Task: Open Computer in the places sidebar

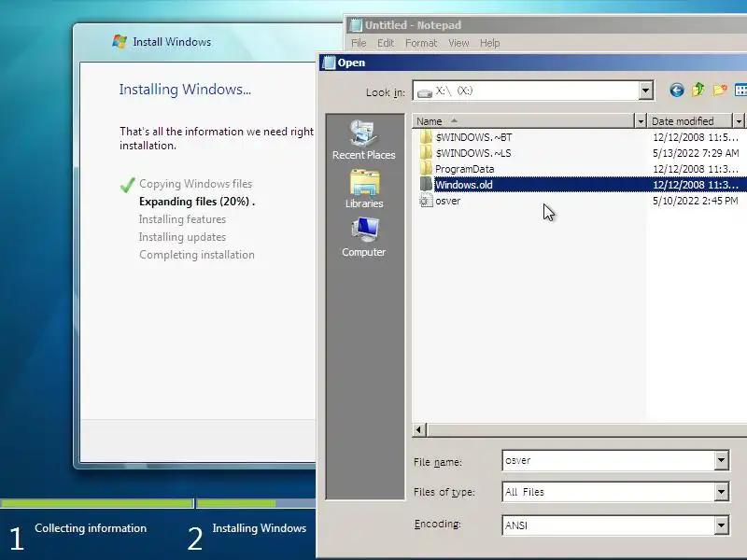Action: coord(364,237)
